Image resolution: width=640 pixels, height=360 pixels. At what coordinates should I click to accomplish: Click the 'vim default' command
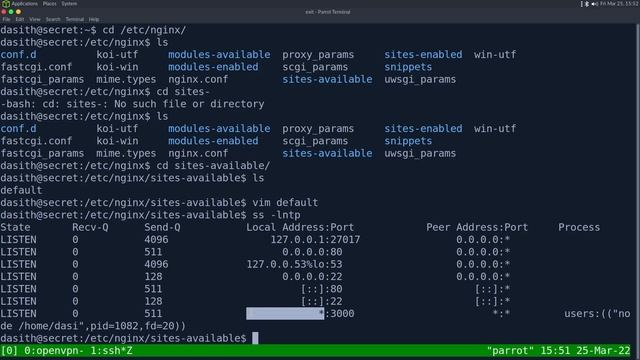285,202
